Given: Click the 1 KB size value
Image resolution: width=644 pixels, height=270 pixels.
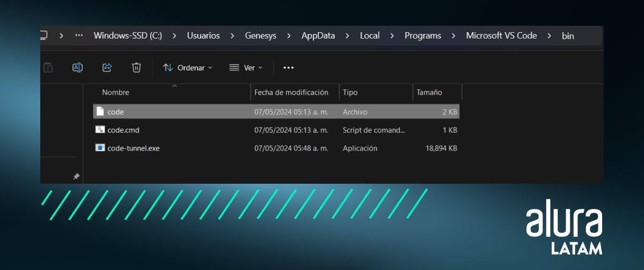Looking at the screenshot, I should [x=450, y=130].
